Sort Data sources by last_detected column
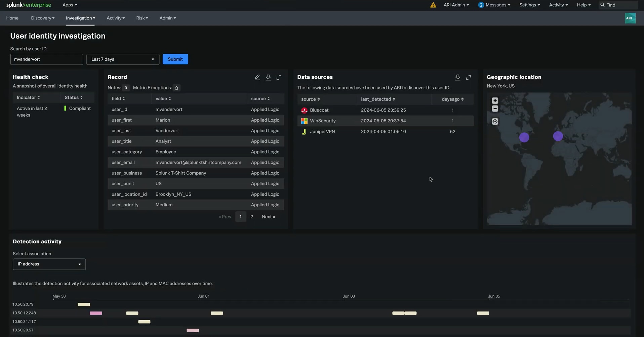 click(378, 99)
